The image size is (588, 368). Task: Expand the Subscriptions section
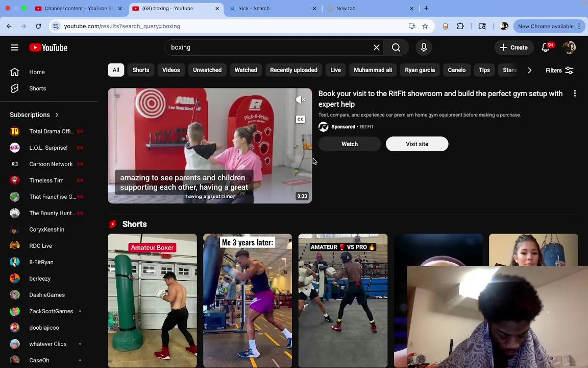click(34, 115)
